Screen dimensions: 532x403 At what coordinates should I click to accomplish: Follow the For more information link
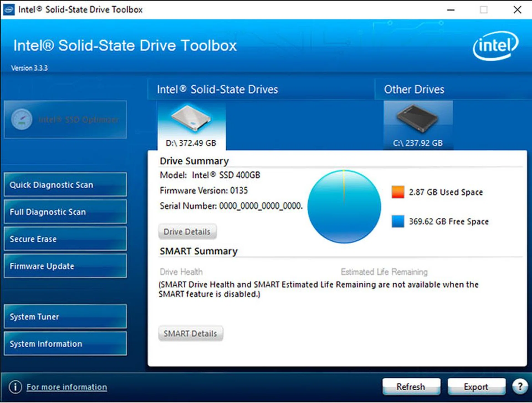[x=66, y=387]
